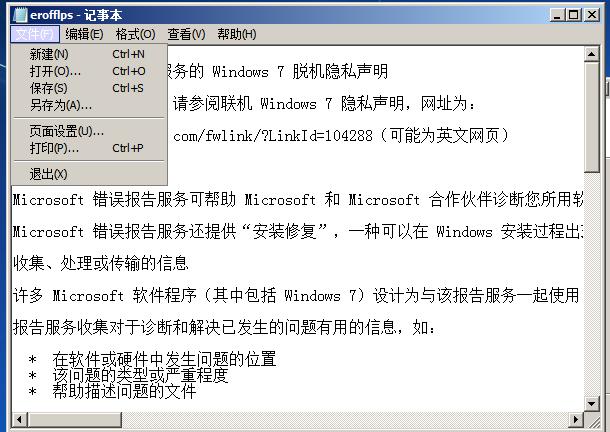This screenshot has height=432, width=610.
Task: Choose 退出(X) to exit Notepad
Action: 89,174
